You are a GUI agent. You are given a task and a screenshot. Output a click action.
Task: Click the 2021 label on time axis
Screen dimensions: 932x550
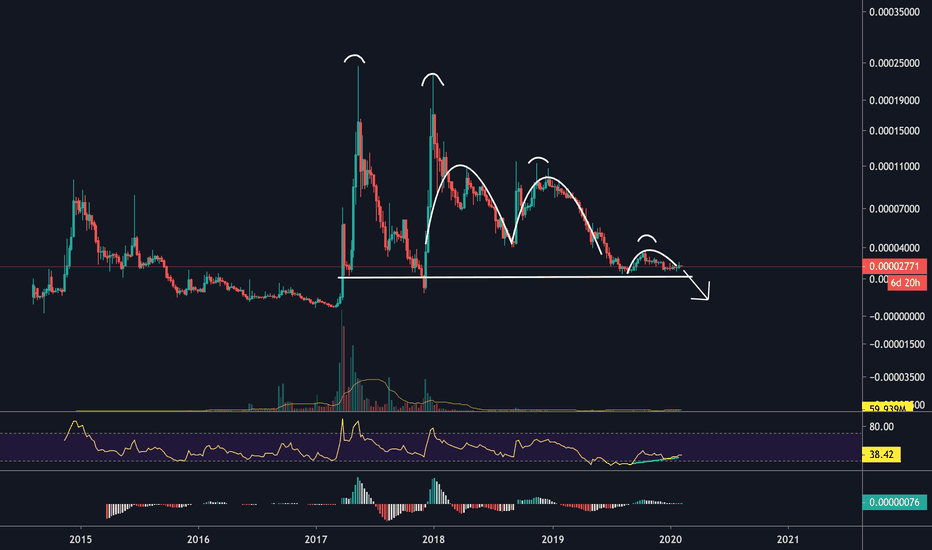788,539
